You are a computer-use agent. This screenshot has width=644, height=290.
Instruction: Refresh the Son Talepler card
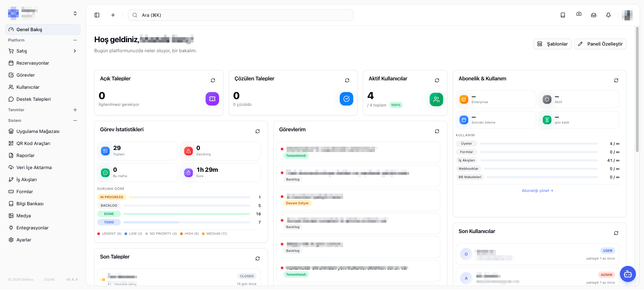pos(258,259)
